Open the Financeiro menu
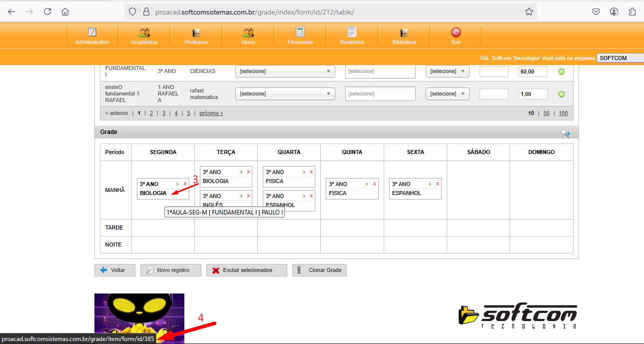The image size is (644, 344). click(x=300, y=36)
